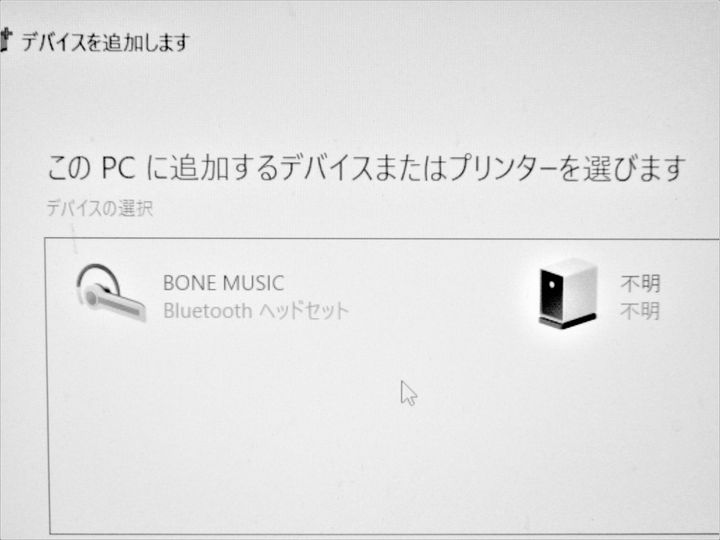This screenshot has width=720, height=540.
Task: Click the lower 不明 device type line
Action: click(640, 311)
